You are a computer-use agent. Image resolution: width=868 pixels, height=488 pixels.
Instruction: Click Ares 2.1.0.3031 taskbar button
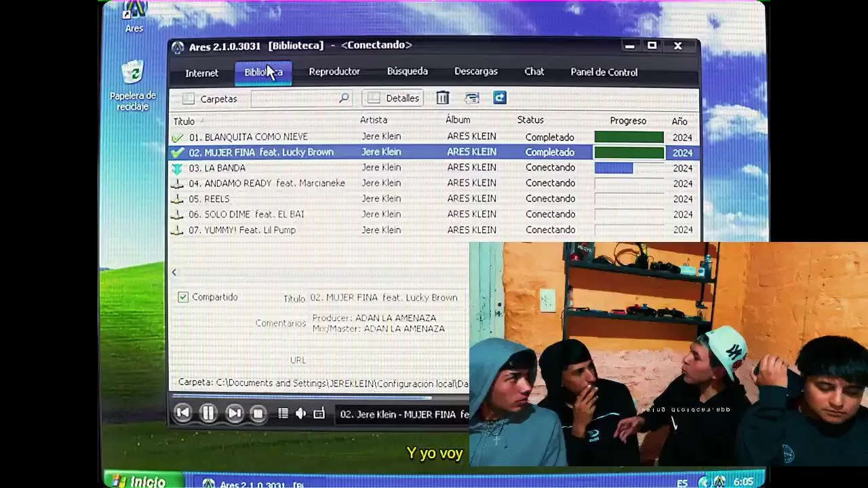tap(254, 484)
